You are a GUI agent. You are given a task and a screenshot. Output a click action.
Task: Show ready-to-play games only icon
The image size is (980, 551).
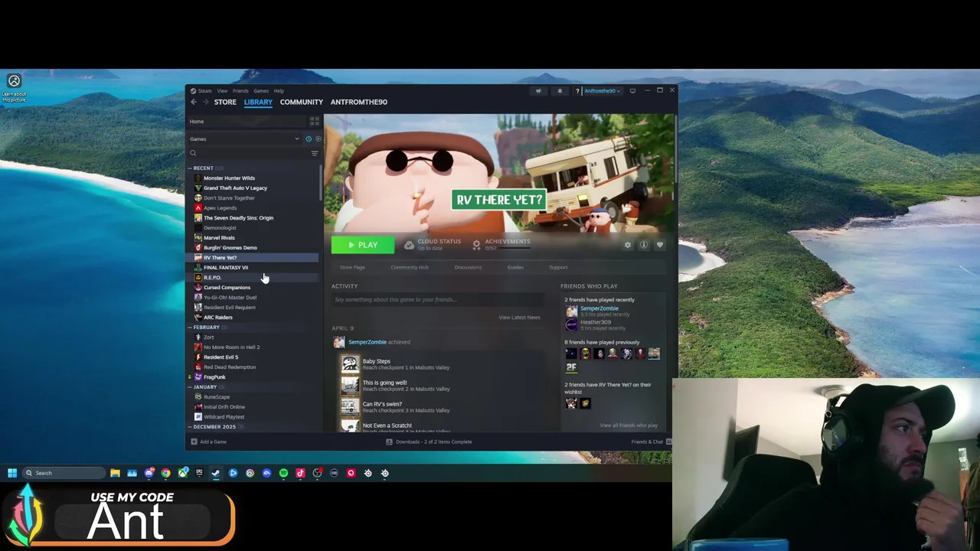(x=318, y=139)
